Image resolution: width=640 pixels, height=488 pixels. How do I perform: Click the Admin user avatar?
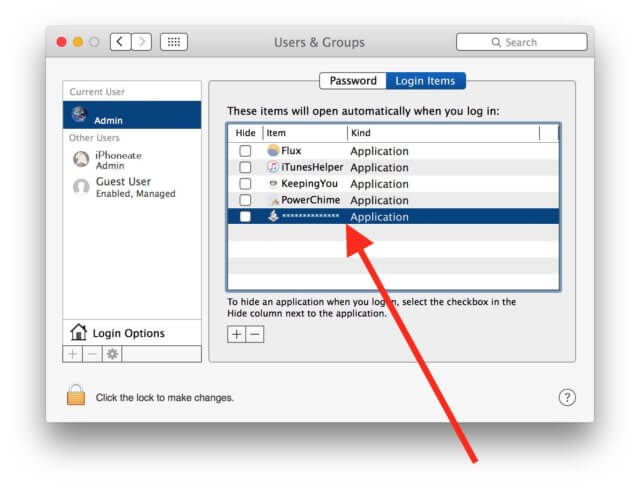point(79,115)
